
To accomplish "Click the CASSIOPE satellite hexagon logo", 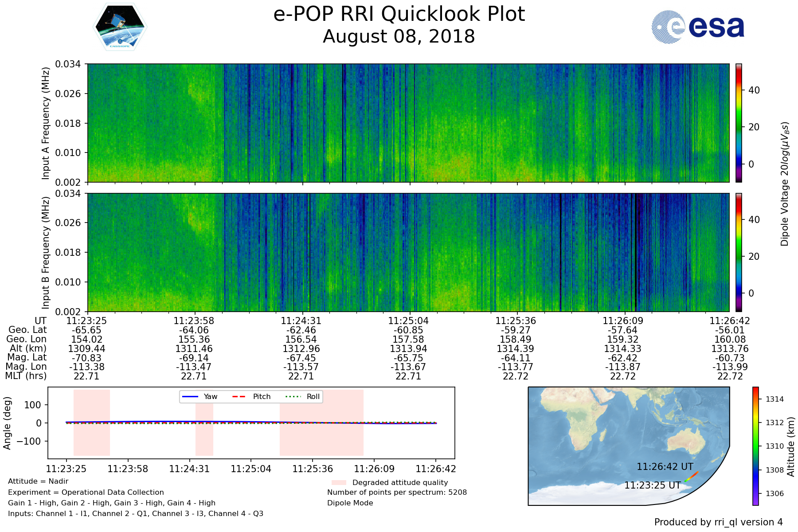I will 120,27.
